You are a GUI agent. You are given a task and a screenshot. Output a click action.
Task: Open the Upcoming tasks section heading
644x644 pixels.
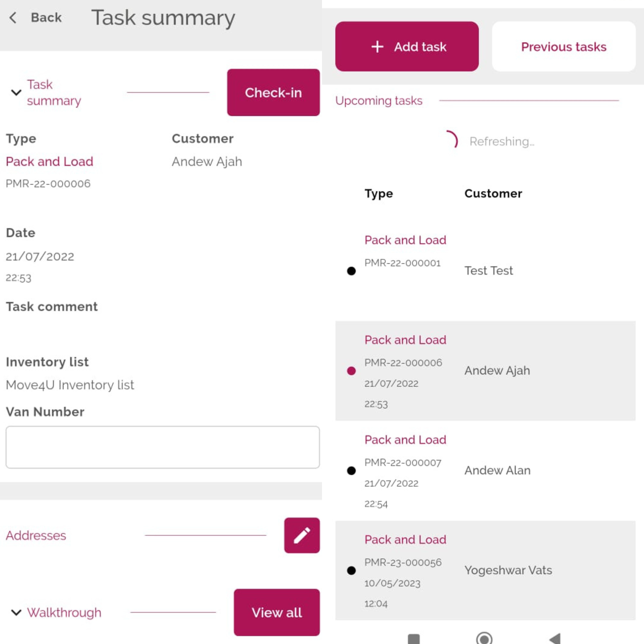coord(379,101)
